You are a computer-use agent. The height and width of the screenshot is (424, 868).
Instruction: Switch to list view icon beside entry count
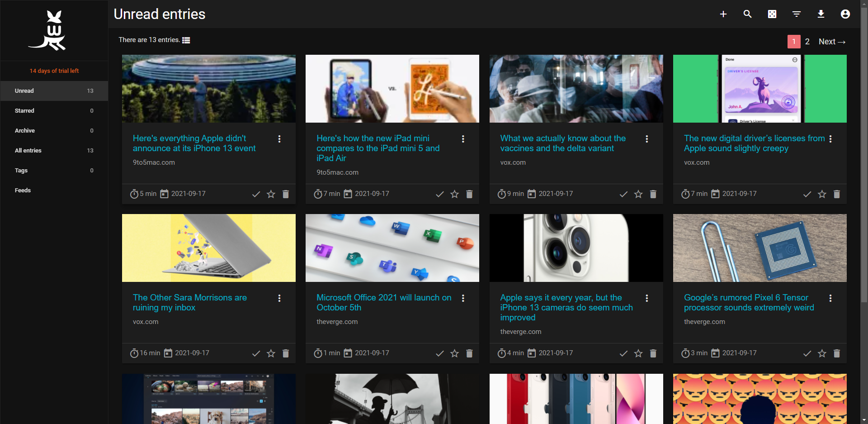click(x=186, y=40)
